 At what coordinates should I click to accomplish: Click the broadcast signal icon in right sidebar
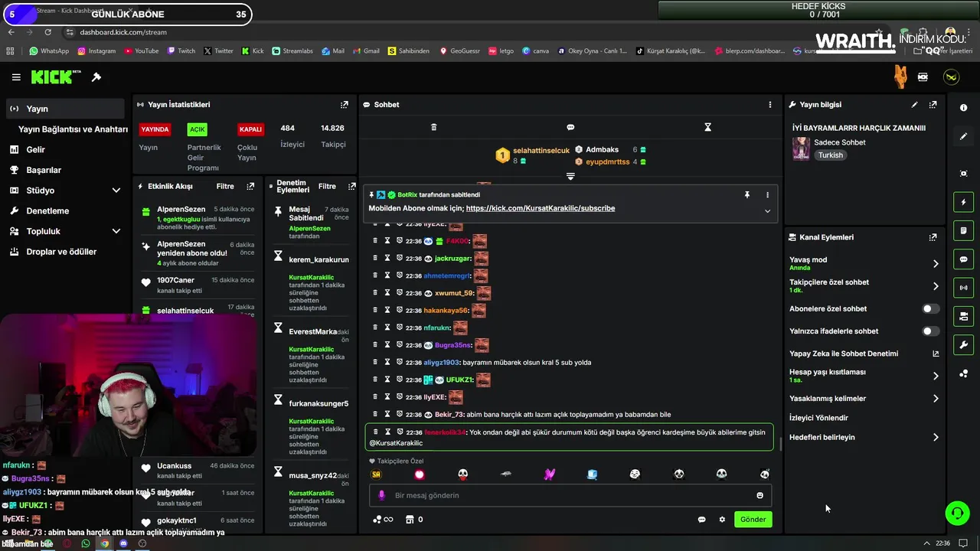pyautogui.click(x=963, y=288)
